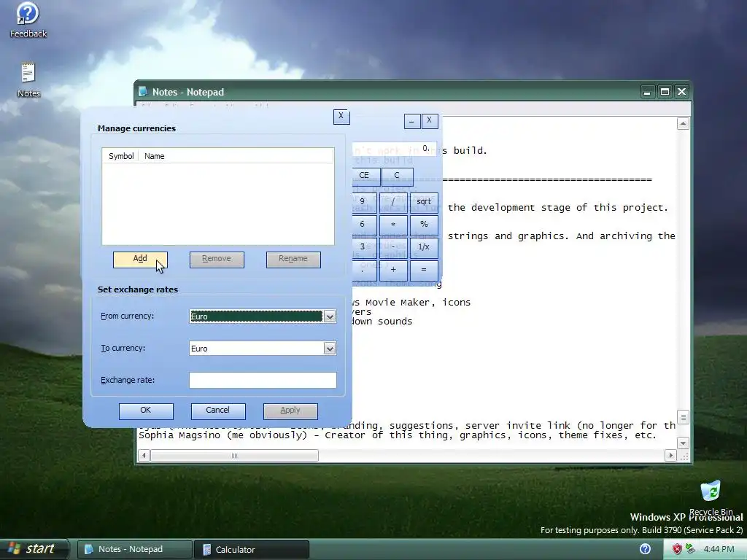Screen dimensions: 747x560
Task: Click the multiply key on Calculator
Action: pos(393,225)
